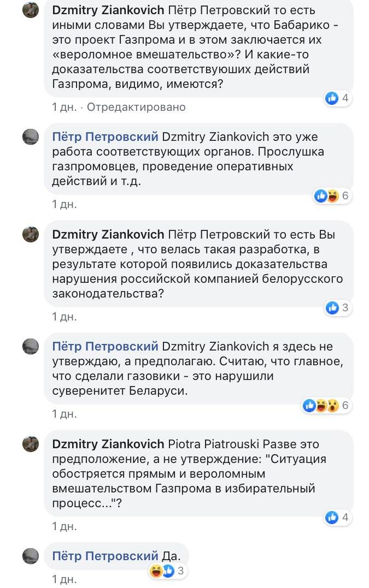The image size is (369, 588).
Task: Click '1 дн.' timestamp under first comment
Action: pyautogui.click(x=64, y=107)
